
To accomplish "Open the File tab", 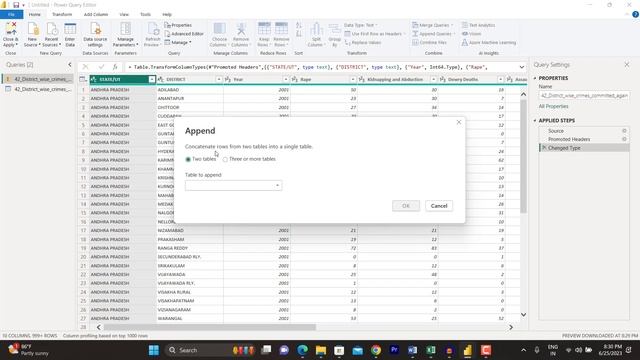I will coord(11,14).
